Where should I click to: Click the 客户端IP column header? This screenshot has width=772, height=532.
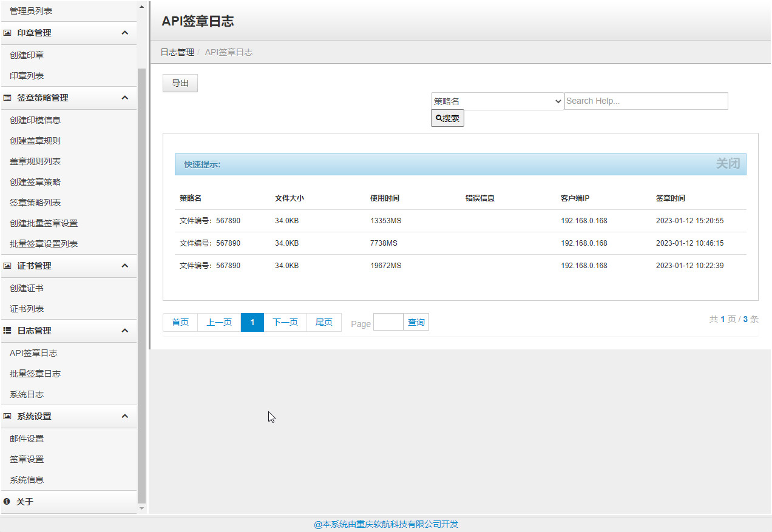[x=575, y=198]
